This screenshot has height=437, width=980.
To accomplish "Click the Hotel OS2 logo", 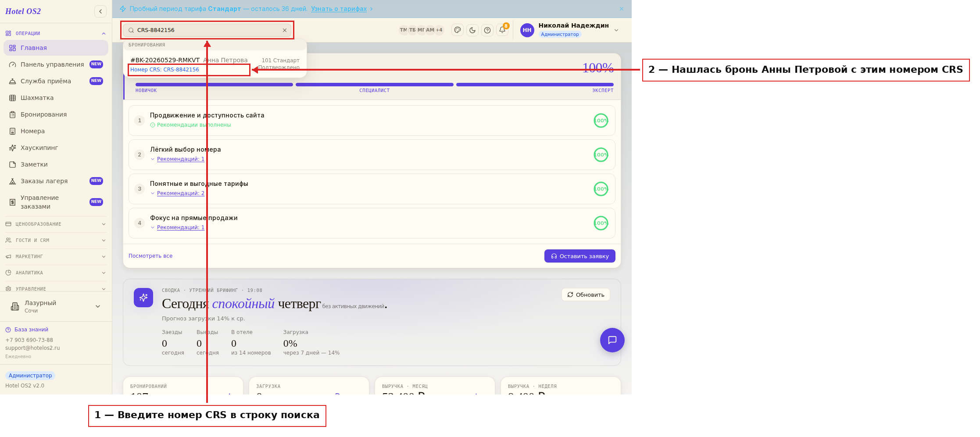I will [23, 11].
